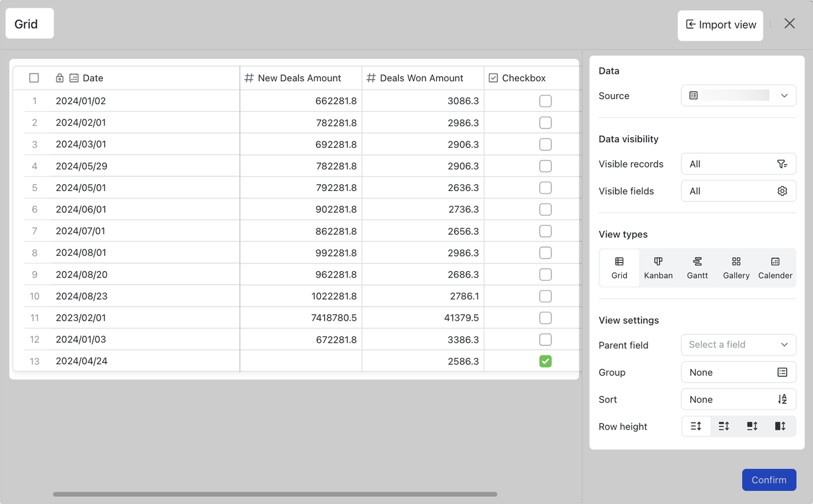
Task: Click the 1022281.8 amount cell
Action: pyautogui.click(x=301, y=296)
